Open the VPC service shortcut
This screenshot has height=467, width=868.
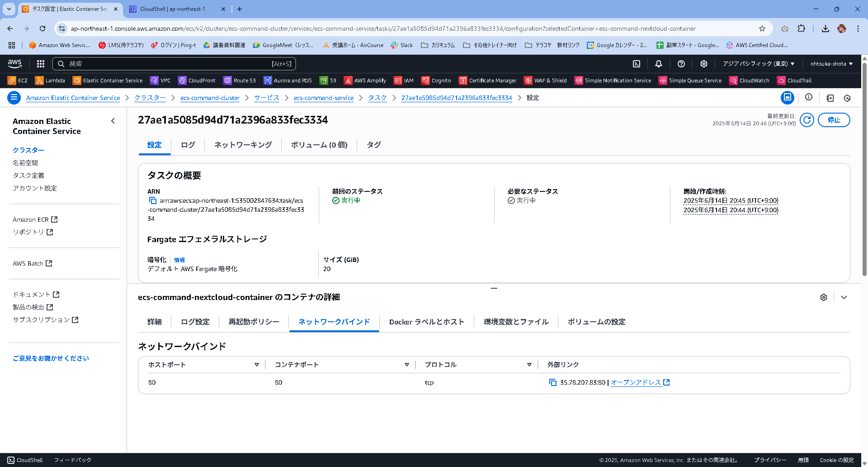[160, 80]
